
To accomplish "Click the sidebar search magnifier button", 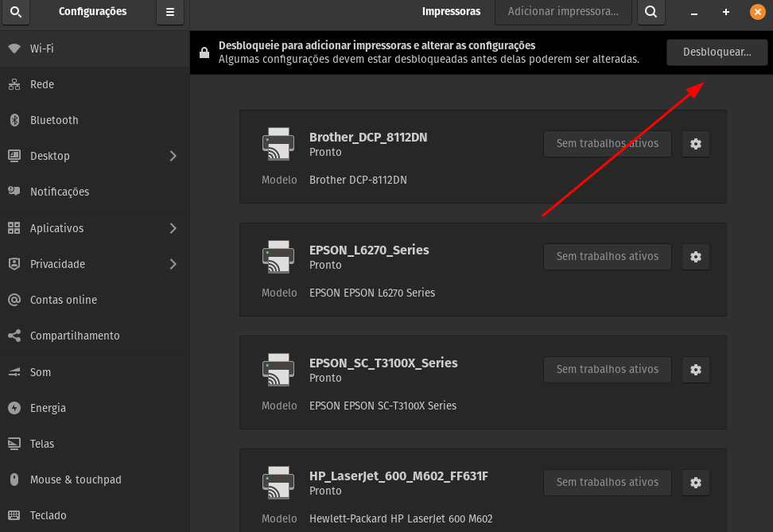I will [x=16, y=12].
